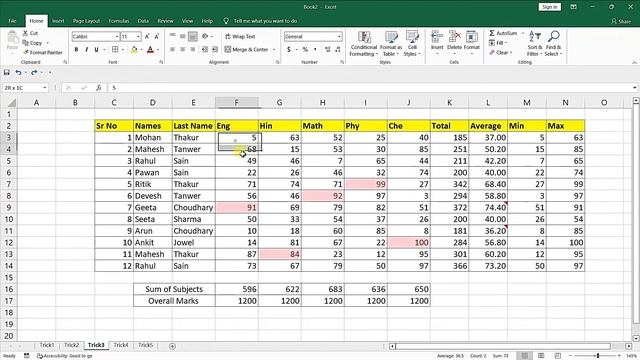Viewport: 640px width, 360px height.
Task: Open Find & Select menu
Action: click(x=553, y=44)
